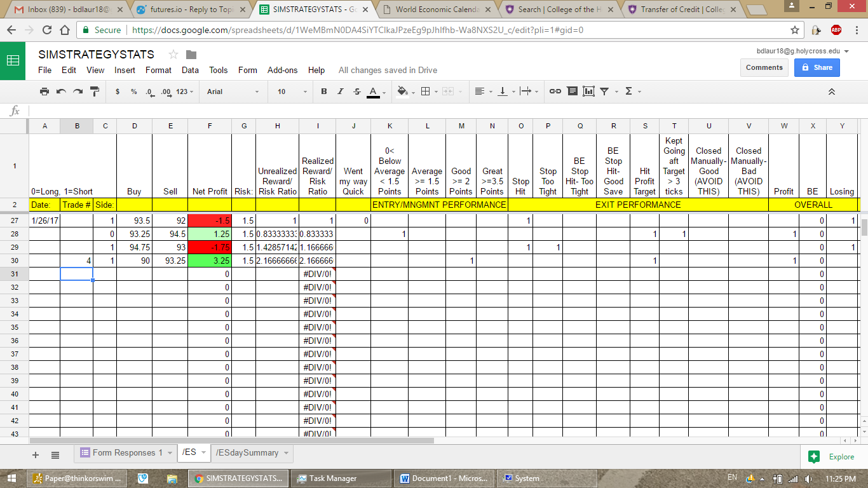Toggle bold formatting
The image size is (868, 488).
324,91
